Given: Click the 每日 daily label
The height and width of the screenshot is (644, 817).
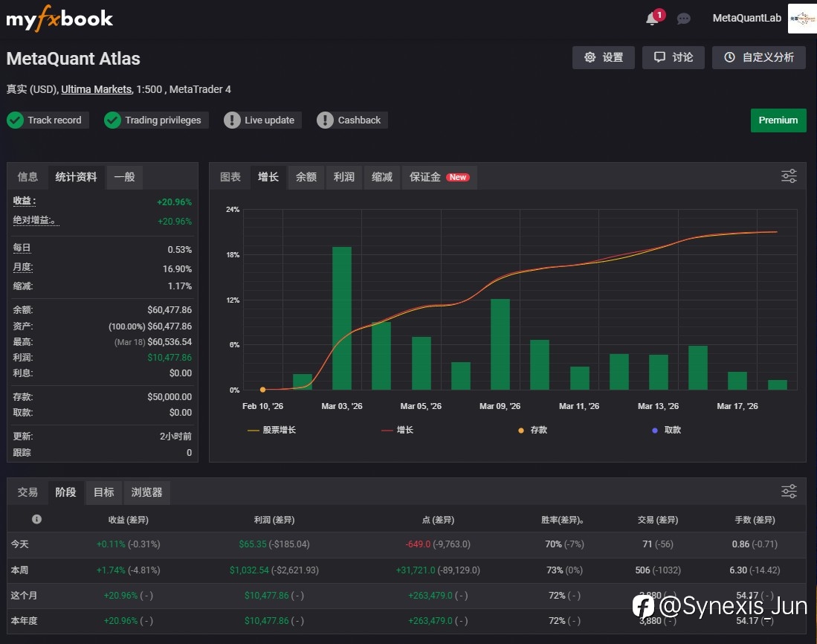Looking at the screenshot, I should pos(22,248).
